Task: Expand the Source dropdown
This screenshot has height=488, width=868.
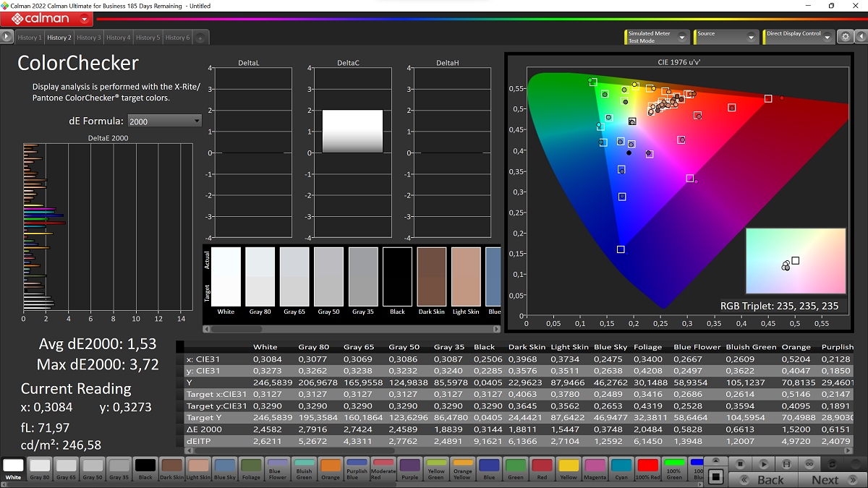Action: point(752,37)
